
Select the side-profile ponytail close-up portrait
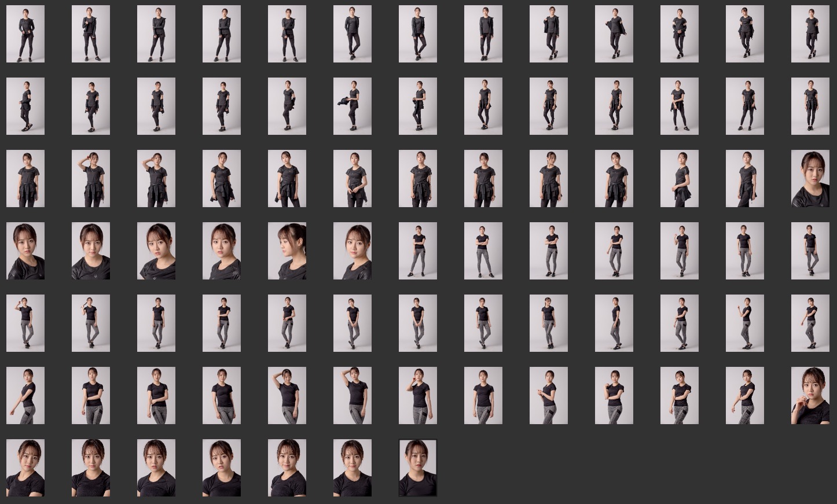tap(287, 251)
